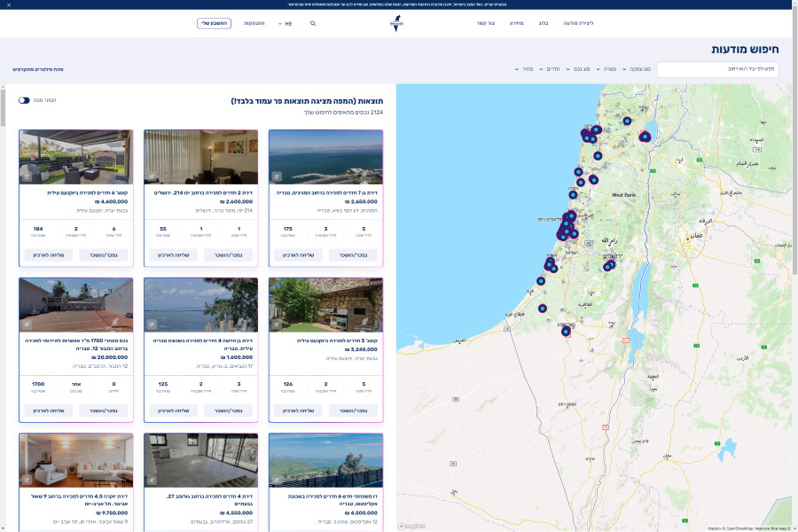The image size is (798, 532).
Task: Go to the בלוג menu item
Action: coord(544,23)
